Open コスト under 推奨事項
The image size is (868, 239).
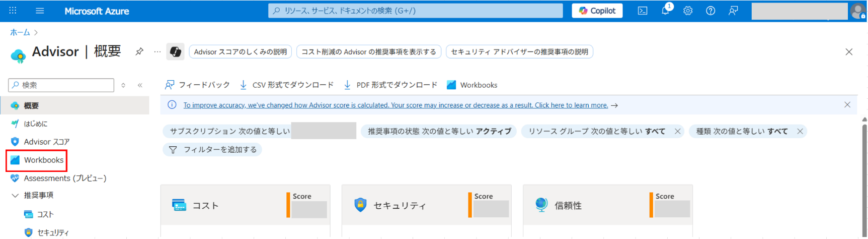39,214
